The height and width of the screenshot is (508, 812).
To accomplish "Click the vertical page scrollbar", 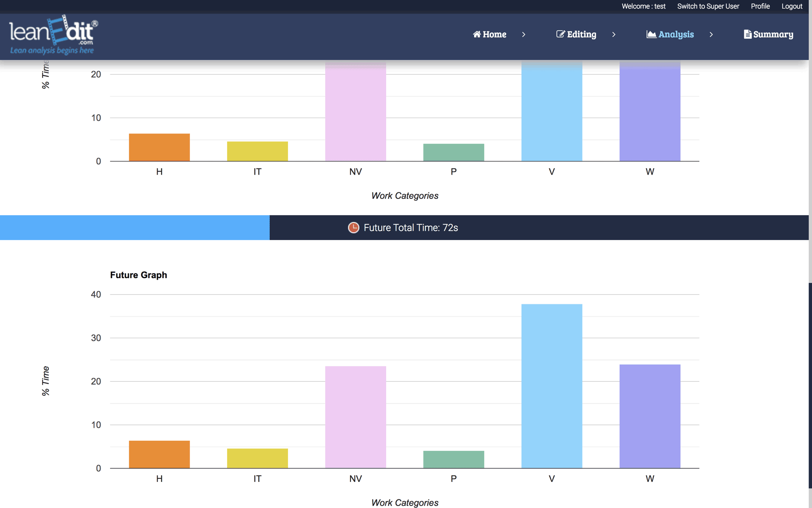I will (x=810, y=385).
